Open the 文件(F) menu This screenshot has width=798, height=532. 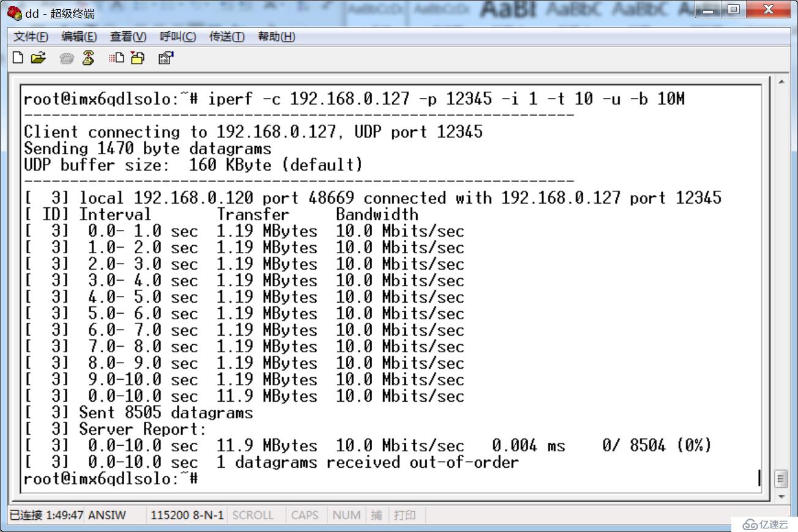coord(31,37)
